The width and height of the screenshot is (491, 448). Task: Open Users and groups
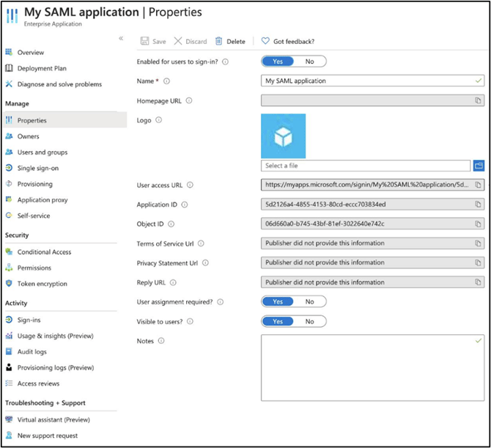pos(43,153)
